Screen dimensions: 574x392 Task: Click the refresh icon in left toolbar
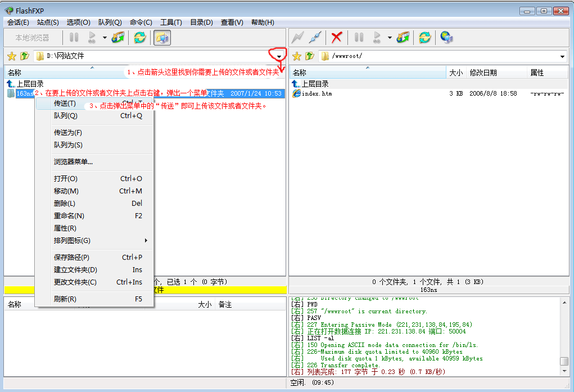(139, 38)
